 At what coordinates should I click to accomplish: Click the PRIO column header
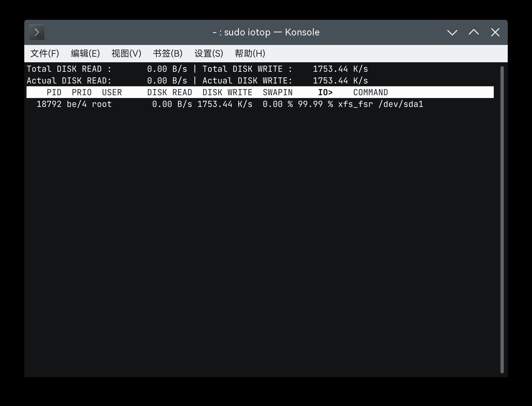pyautogui.click(x=82, y=92)
